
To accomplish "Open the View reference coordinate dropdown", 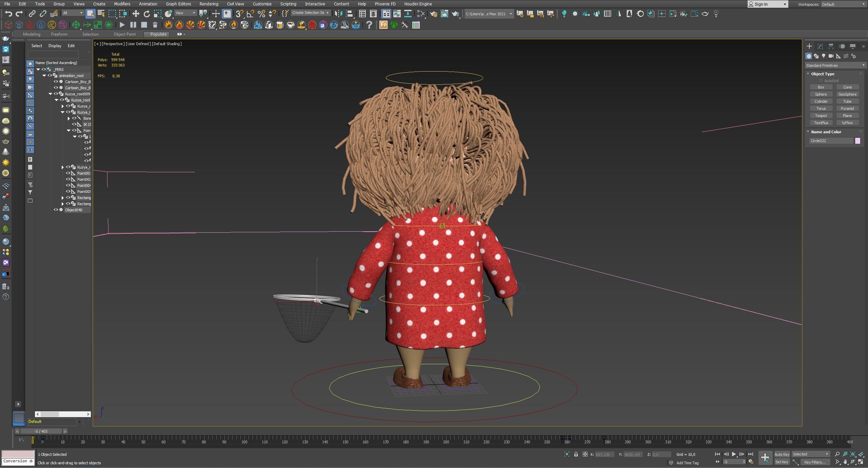I will pos(185,13).
